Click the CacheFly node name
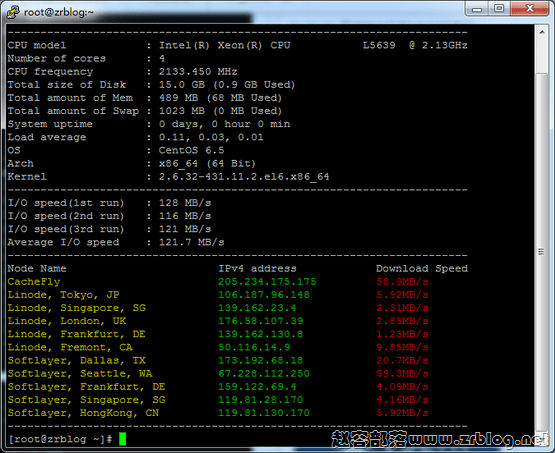The width and height of the screenshot is (555, 453). [x=34, y=282]
